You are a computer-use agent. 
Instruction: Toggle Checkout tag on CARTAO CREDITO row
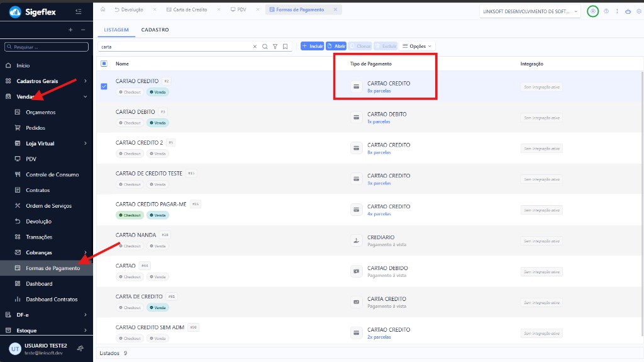130,92
